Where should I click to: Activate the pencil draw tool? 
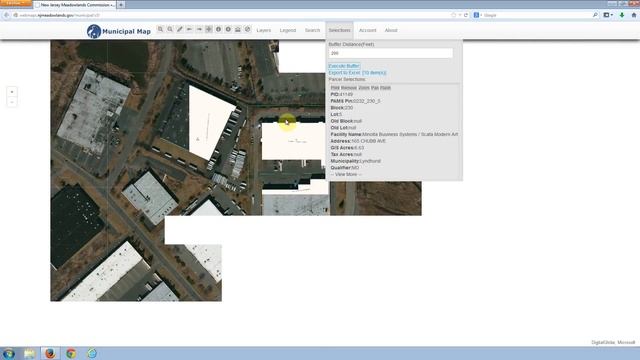click(x=180, y=29)
